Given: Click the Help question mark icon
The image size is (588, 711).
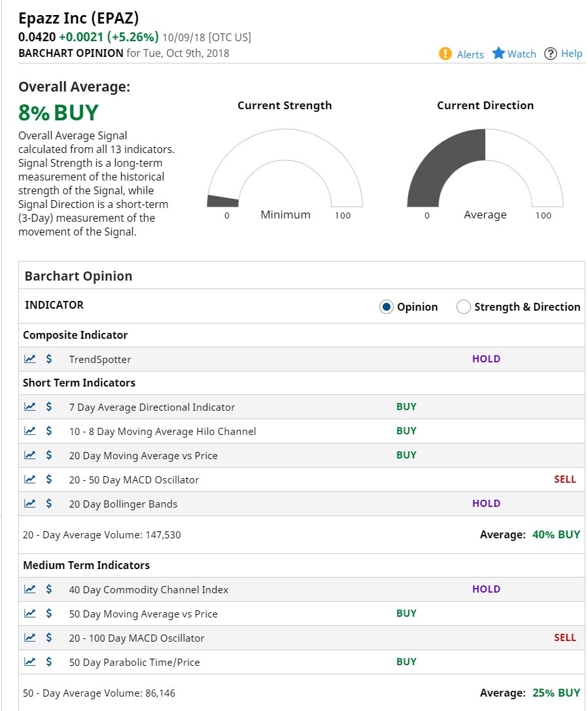Looking at the screenshot, I should coord(550,54).
